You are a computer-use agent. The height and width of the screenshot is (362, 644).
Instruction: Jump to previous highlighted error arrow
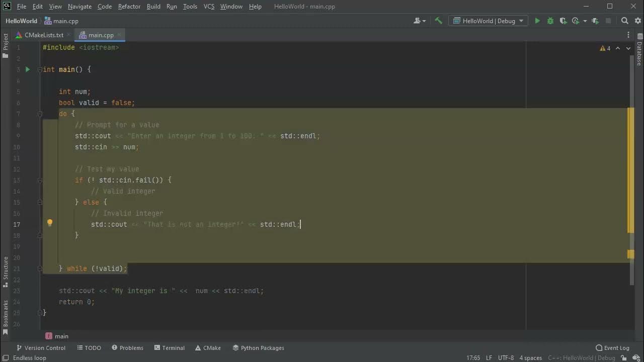coord(618,48)
